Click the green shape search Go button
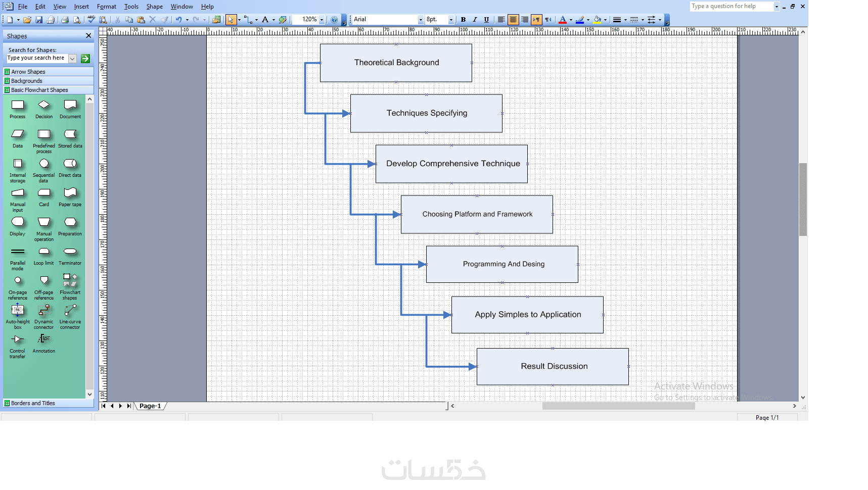The image size is (868, 490). click(85, 59)
